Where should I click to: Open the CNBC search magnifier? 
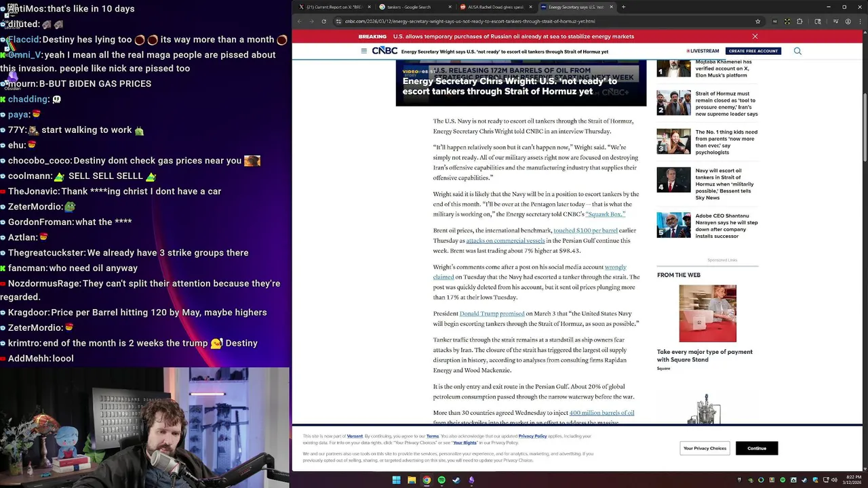(797, 51)
